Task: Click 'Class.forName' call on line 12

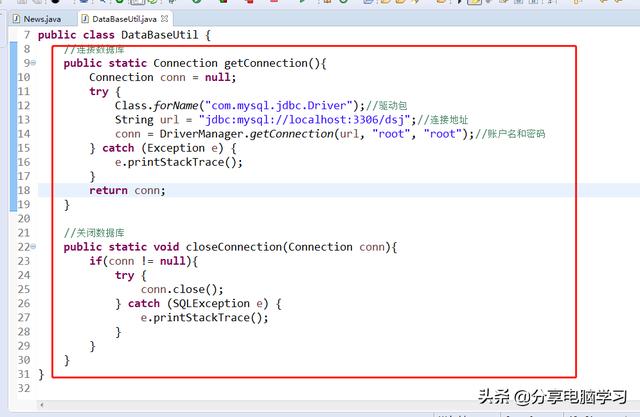Action: click(x=156, y=106)
